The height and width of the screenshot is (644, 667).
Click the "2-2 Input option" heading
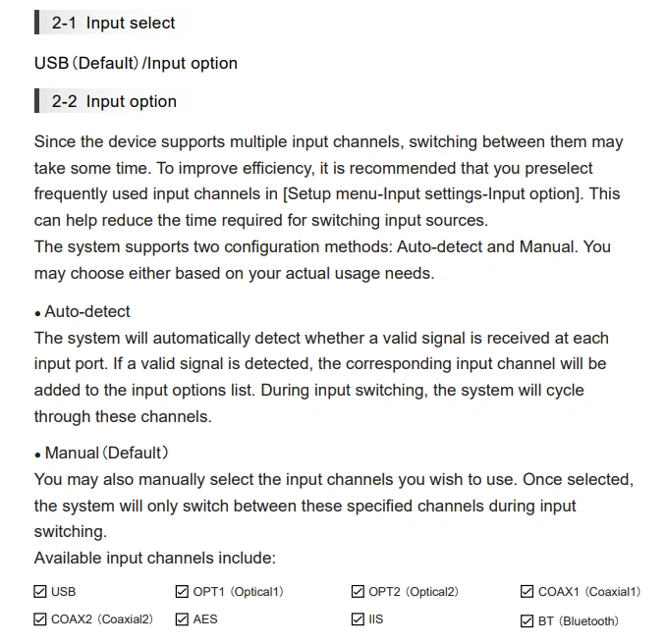[114, 101]
